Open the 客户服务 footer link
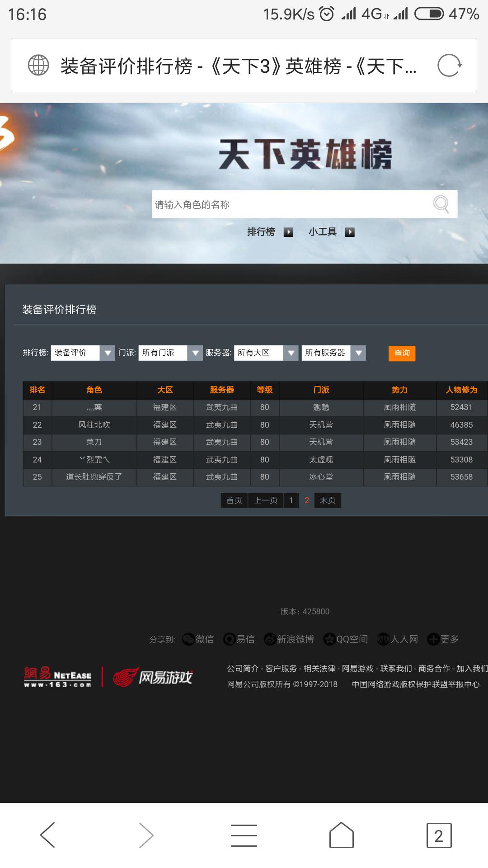Image resolution: width=488 pixels, height=868 pixels. point(281,668)
